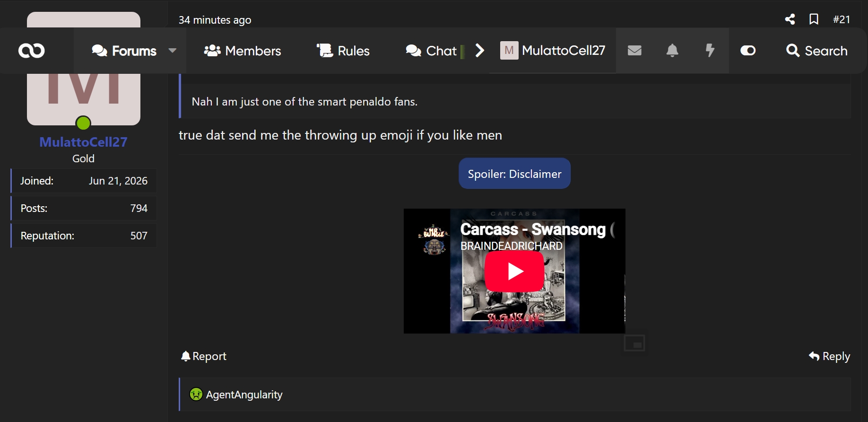Reveal the Spoiler: Disclaimer content
The height and width of the screenshot is (422, 868).
(x=514, y=174)
